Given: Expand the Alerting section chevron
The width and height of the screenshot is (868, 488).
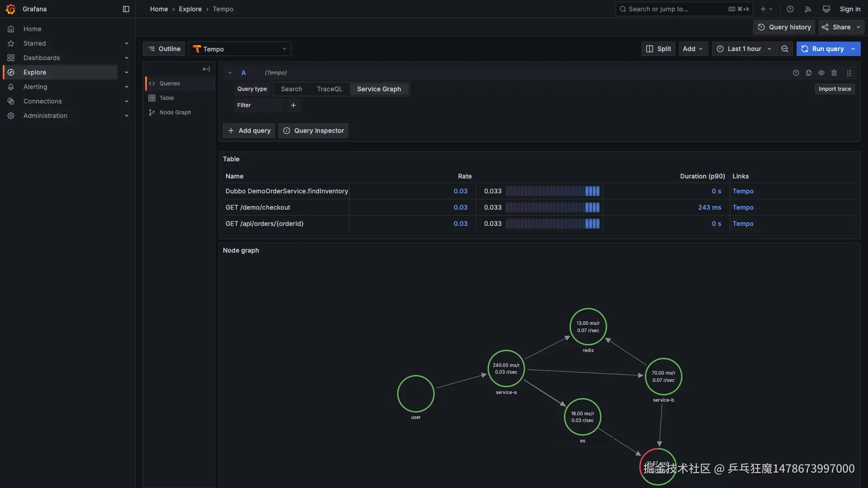Looking at the screenshot, I should coord(127,87).
